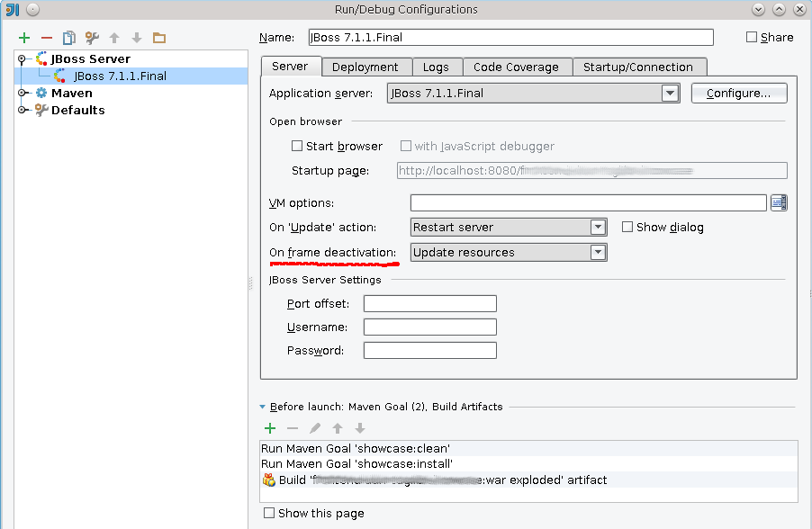This screenshot has width=812, height=529.
Task: Toggle with JavaScript debugger checkbox
Action: click(406, 146)
